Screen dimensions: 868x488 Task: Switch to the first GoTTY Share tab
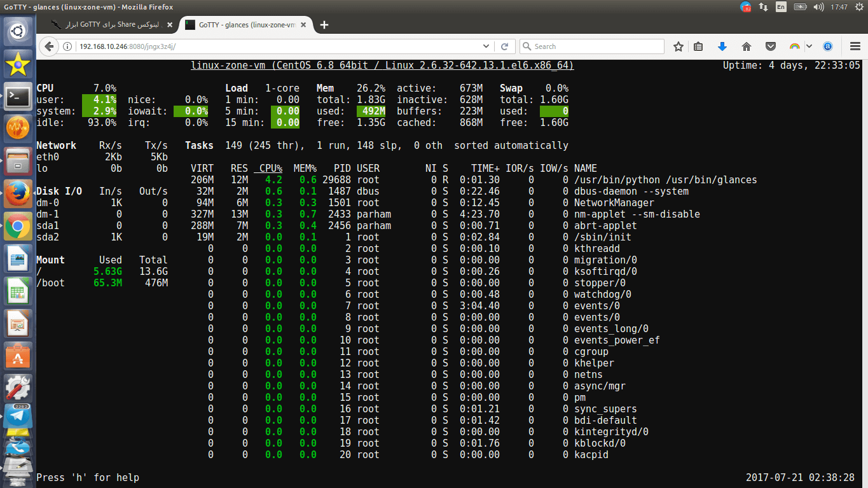coord(111,25)
